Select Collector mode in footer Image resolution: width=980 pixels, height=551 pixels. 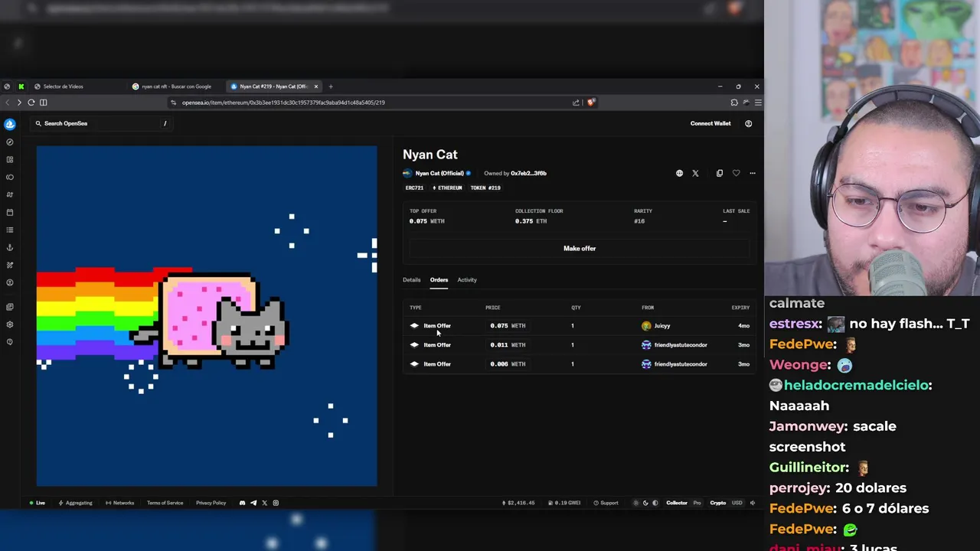tap(677, 503)
